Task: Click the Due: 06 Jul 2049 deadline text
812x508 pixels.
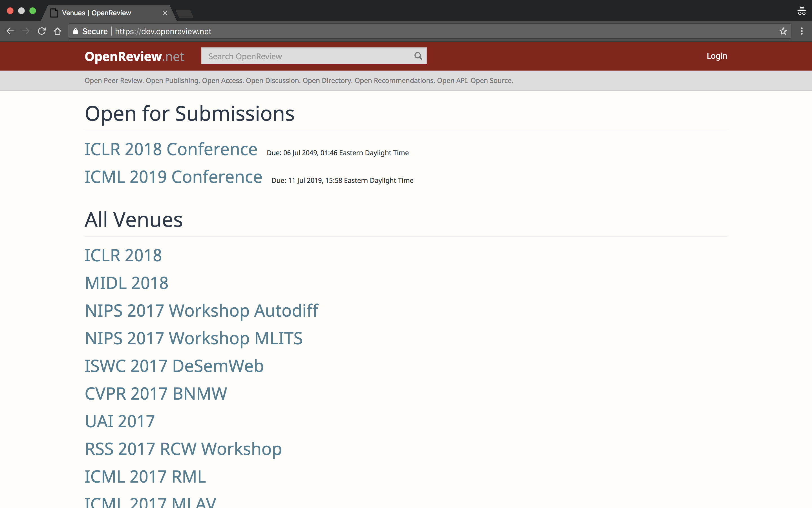Action: coord(337,153)
